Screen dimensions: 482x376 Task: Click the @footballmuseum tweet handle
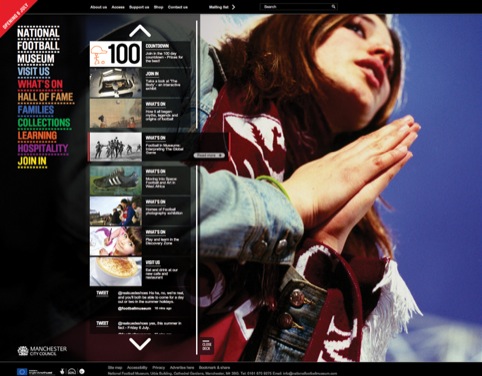134,309
